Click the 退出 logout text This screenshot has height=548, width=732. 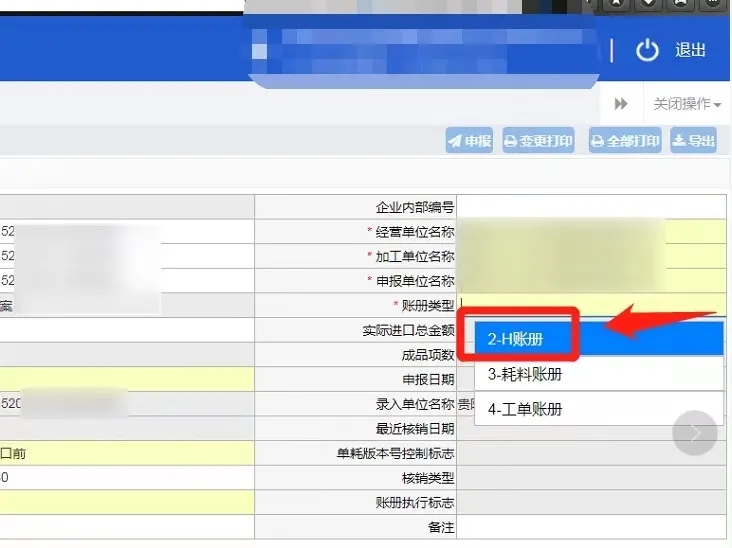690,50
